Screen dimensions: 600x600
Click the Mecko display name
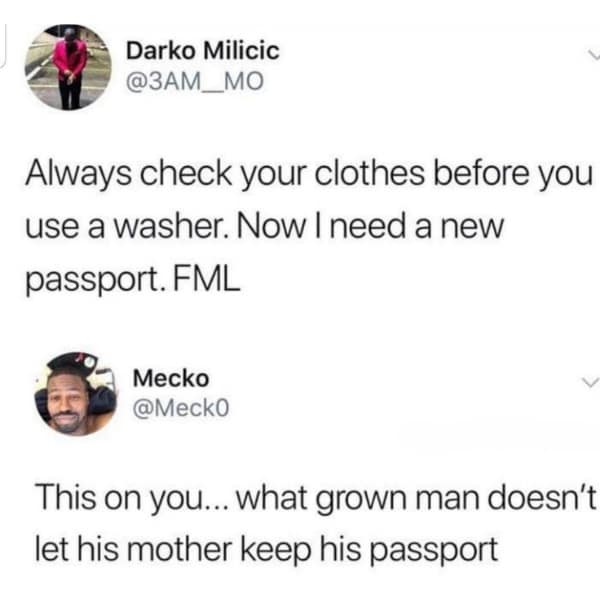click(x=171, y=378)
